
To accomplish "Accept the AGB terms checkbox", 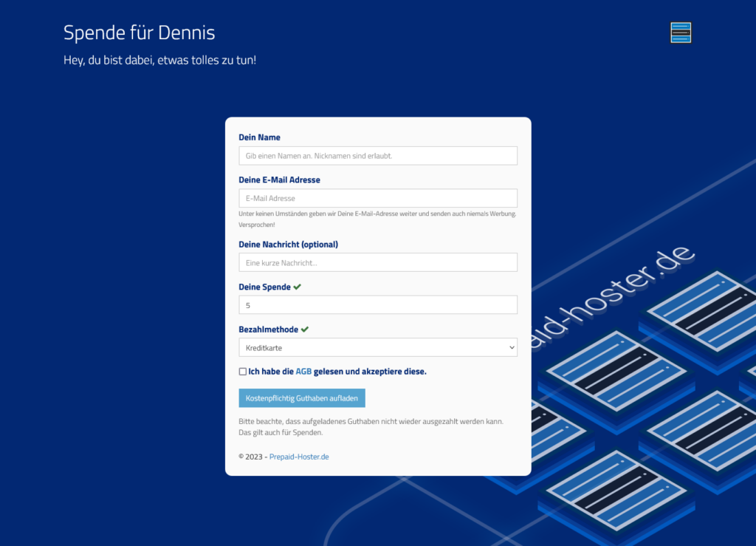I will coord(242,372).
